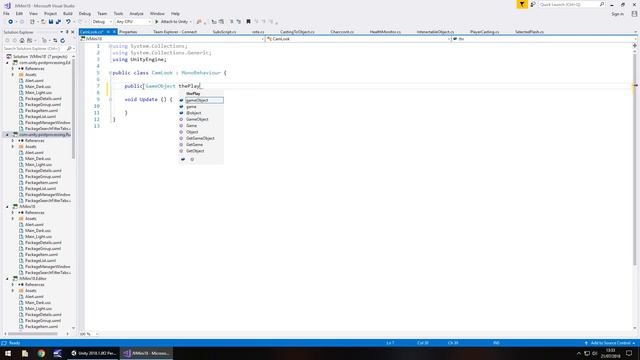This screenshot has width=640, height=360.
Task: Collapse the CamLook class outlining toggle
Action: 110,73
